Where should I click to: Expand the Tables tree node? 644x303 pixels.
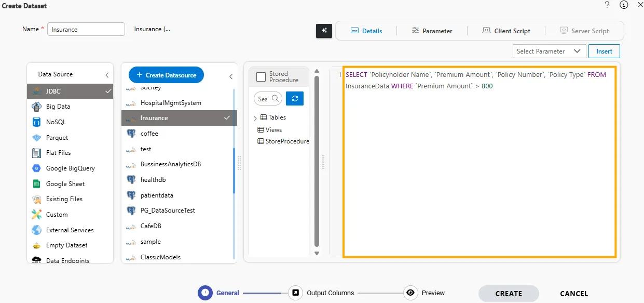pos(255,118)
